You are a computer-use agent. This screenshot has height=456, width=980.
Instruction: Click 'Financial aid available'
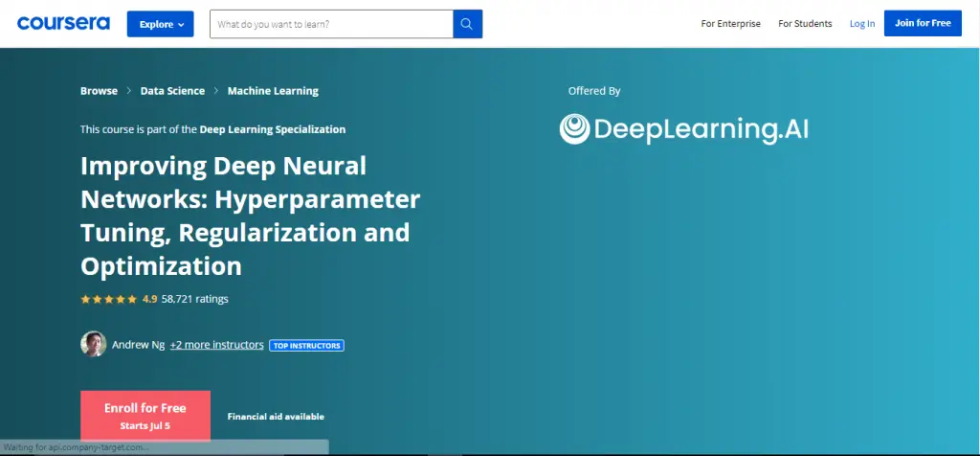276,417
